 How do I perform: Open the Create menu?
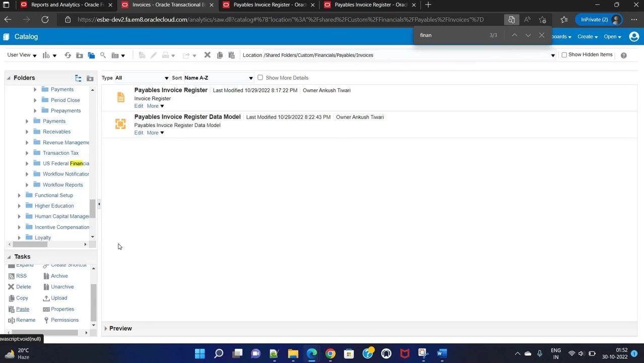point(588,37)
